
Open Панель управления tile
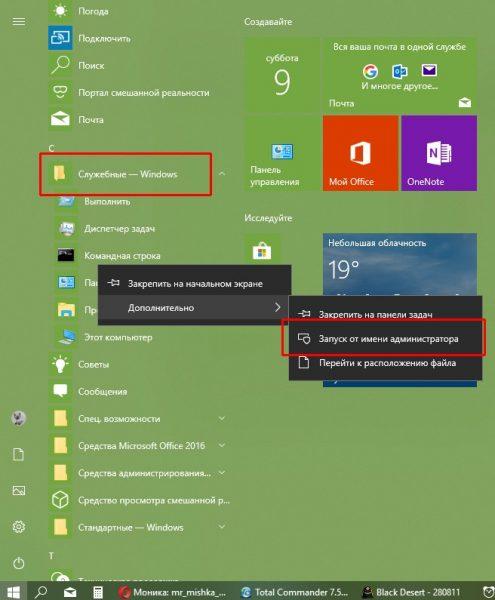(x=282, y=153)
